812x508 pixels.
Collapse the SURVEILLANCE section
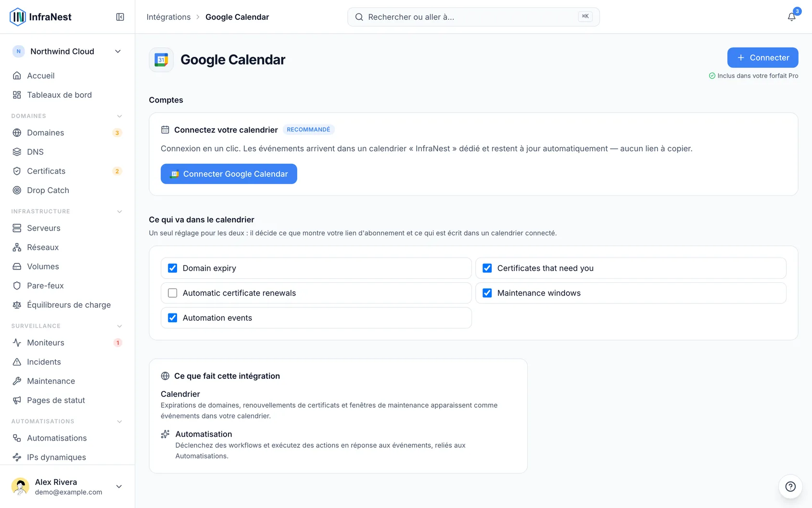click(x=119, y=326)
